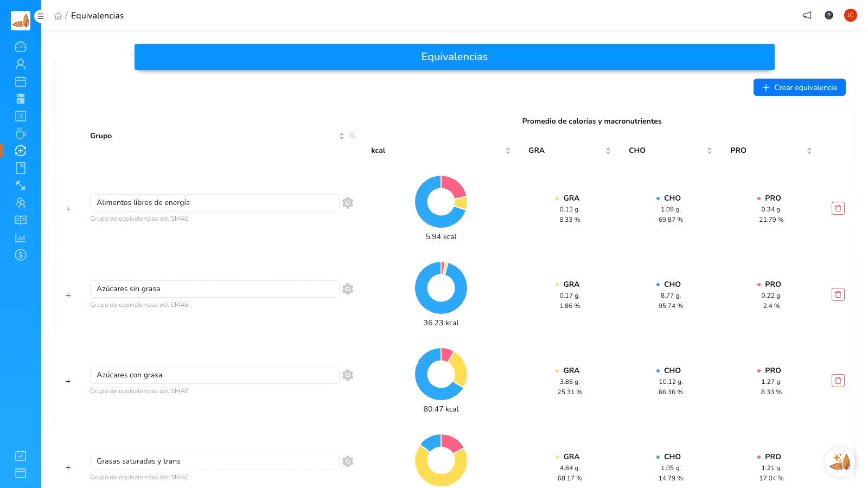Open settings gear for Alimentos libres de energía
The height and width of the screenshot is (488, 868).
click(x=348, y=203)
